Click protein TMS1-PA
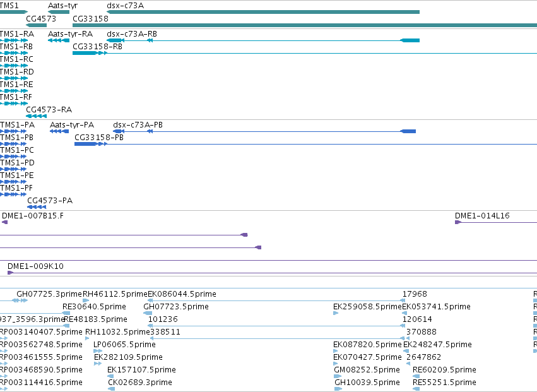The width and height of the screenshot is (537, 392). pyautogui.click(x=17, y=125)
